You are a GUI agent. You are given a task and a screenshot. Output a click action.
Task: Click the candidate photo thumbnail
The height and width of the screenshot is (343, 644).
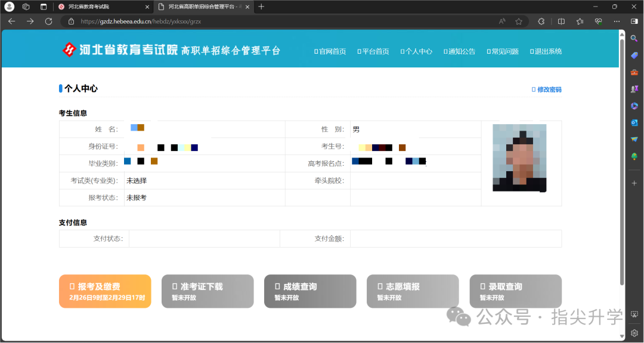coord(519,157)
